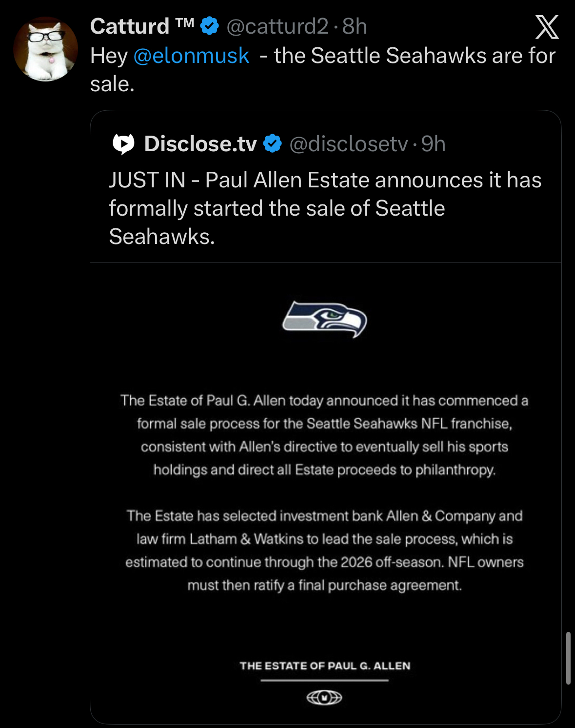The width and height of the screenshot is (575, 728).
Task: Visit the @catturd2 handle
Action: pyautogui.click(x=278, y=26)
